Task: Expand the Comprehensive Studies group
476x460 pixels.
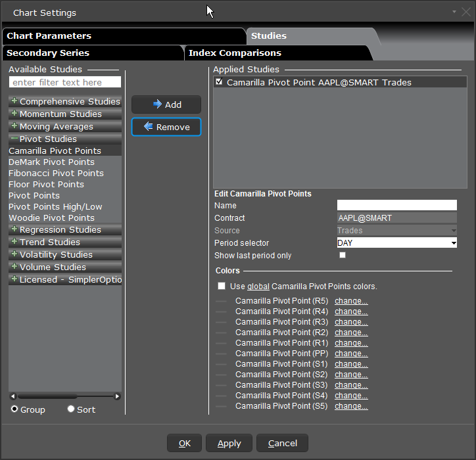Action: (65, 101)
